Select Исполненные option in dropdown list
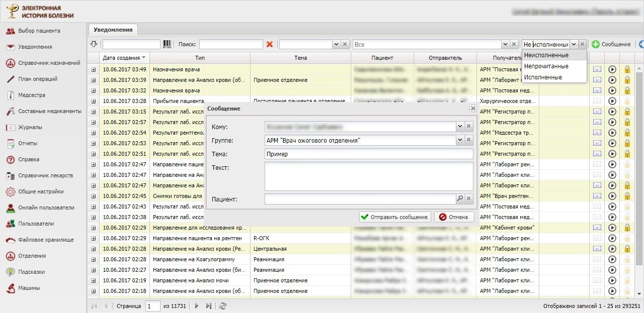 554,77
